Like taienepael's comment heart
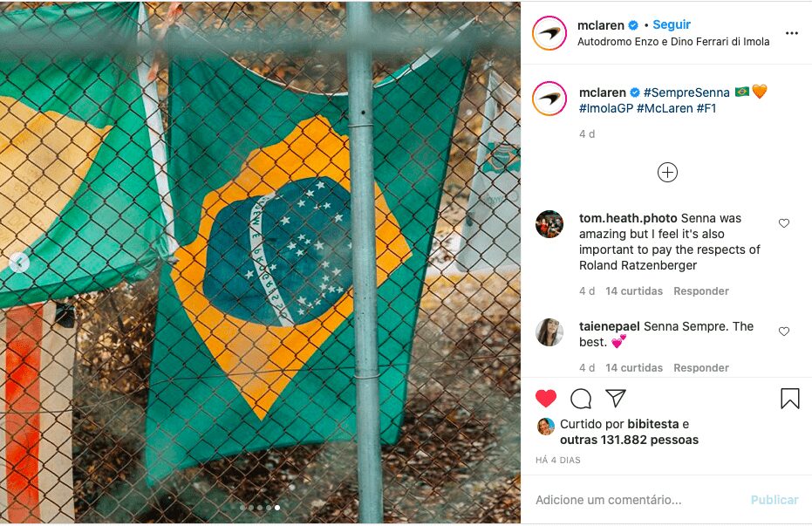Viewport: 812px width, 526px height. pyautogui.click(x=784, y=331)
